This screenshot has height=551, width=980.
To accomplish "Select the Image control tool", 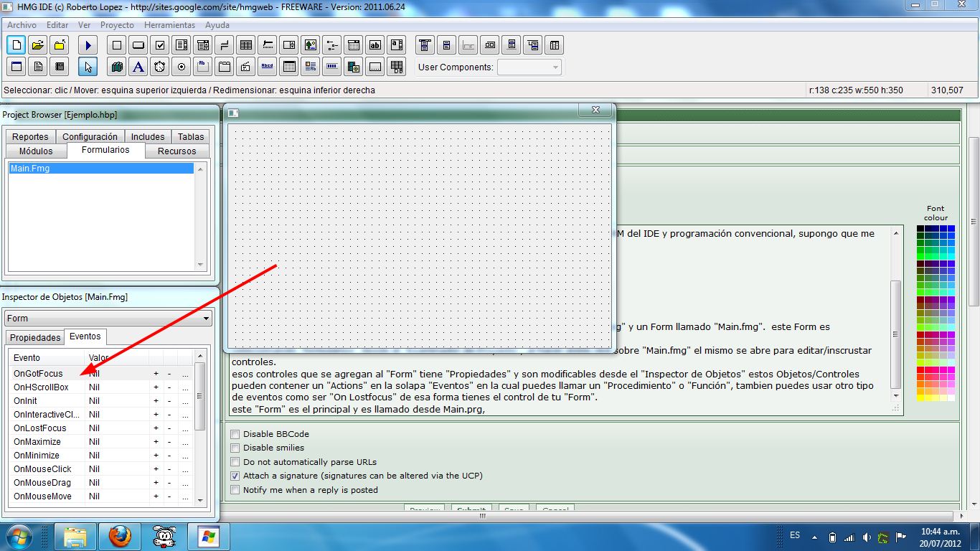I will [x=311, y=45].
